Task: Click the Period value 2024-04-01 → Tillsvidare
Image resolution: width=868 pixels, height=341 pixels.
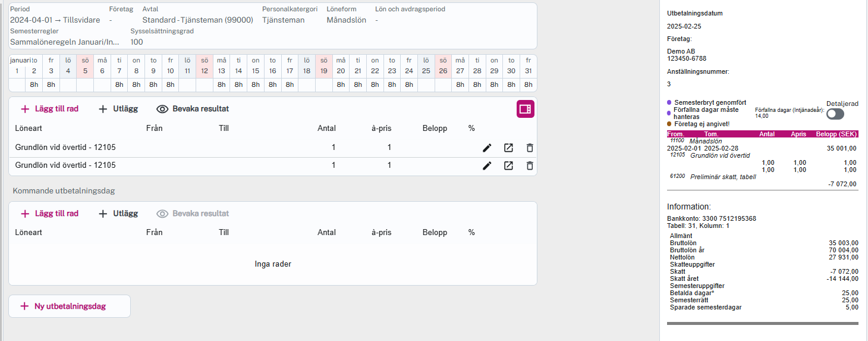Action: pos(54,20)
